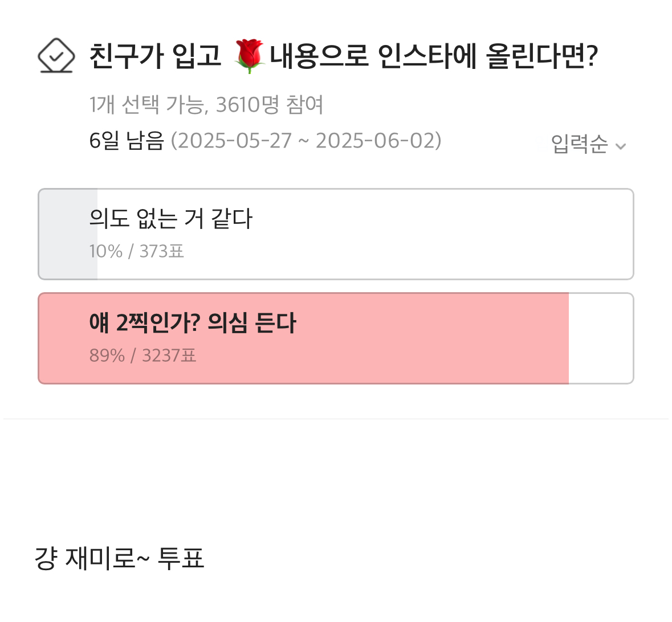Click the 3610명 참여 participant count text

[x=269, y=105]
